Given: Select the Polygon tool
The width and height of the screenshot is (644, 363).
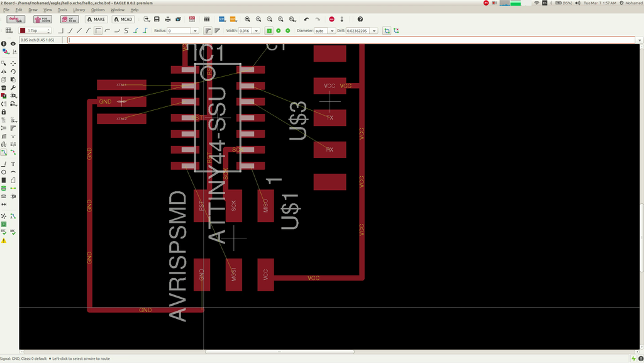Looking at the screenshot, I should (13, 180).
